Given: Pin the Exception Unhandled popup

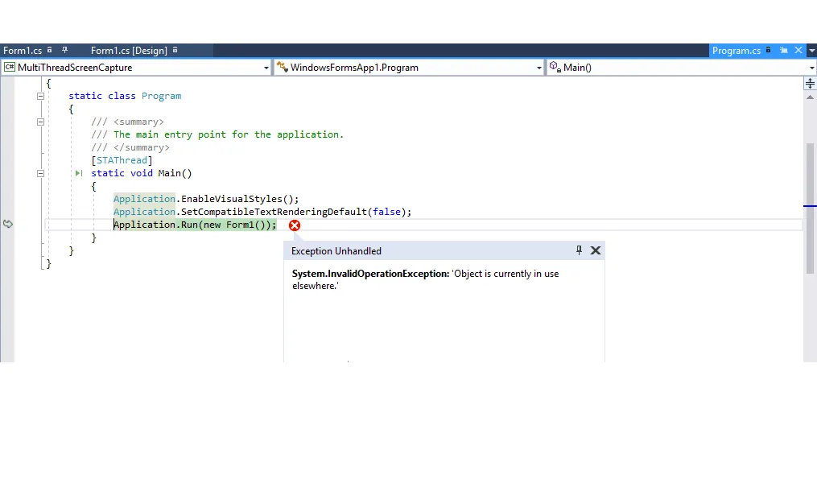Looking at the screenshot, I should (579, 250).
